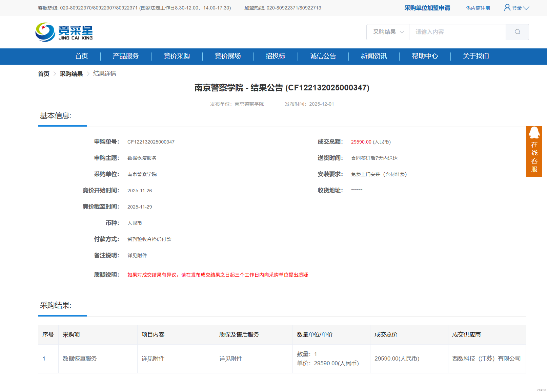
Task: Open 关于我们 page
Action: 475,56
